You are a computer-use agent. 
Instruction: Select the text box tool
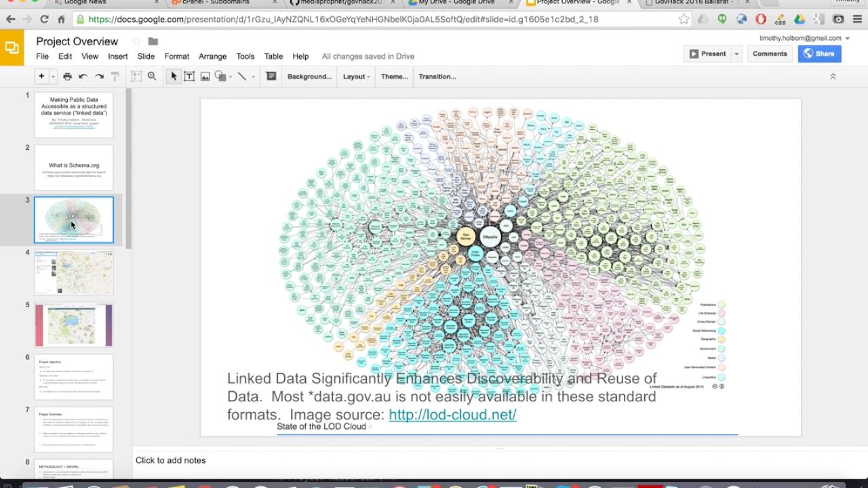click(189, 77)
